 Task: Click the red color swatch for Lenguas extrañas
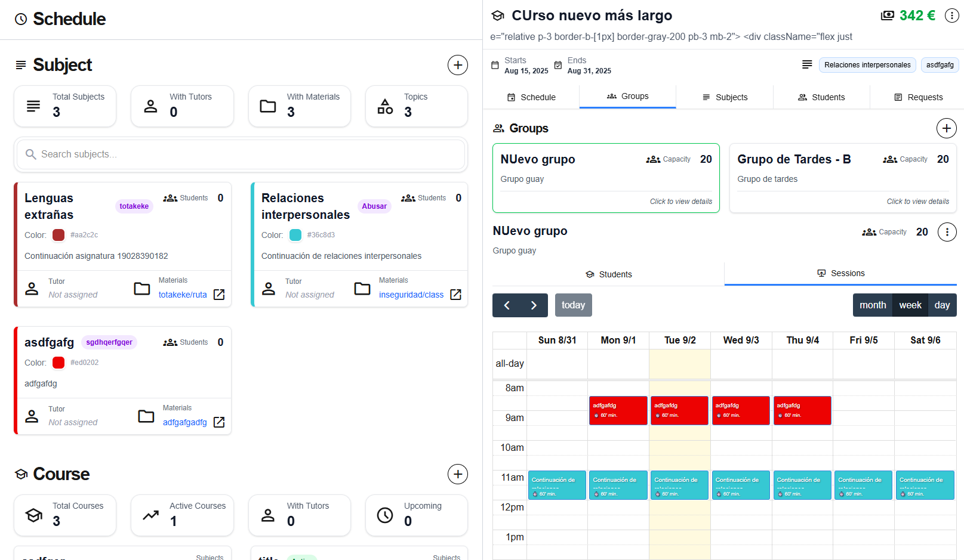click(x=58, y=235)
